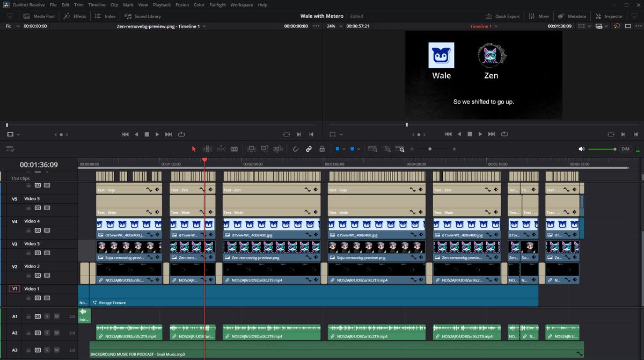644x360 pixels.
Task: Adjust the timeline zoom slider handle
Action: click(430, 149)
